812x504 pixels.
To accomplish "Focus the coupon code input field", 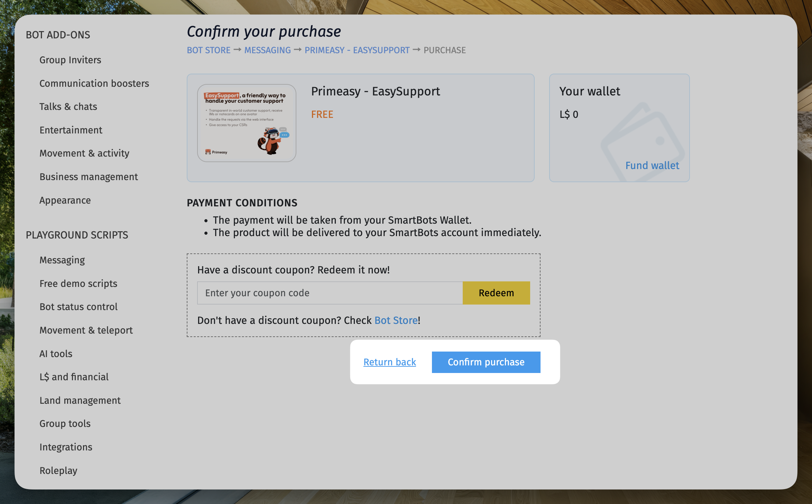I will click(330, 293).
